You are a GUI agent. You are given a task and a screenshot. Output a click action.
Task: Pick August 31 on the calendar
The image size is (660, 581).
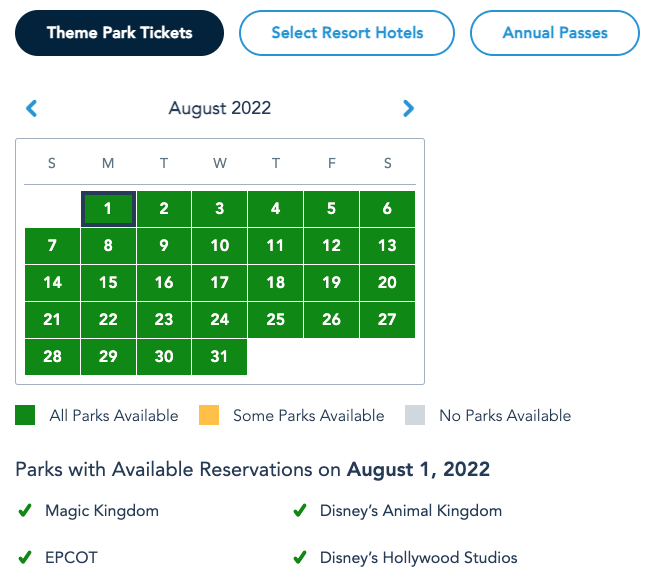pyautogui.click(x=220, y=357)
